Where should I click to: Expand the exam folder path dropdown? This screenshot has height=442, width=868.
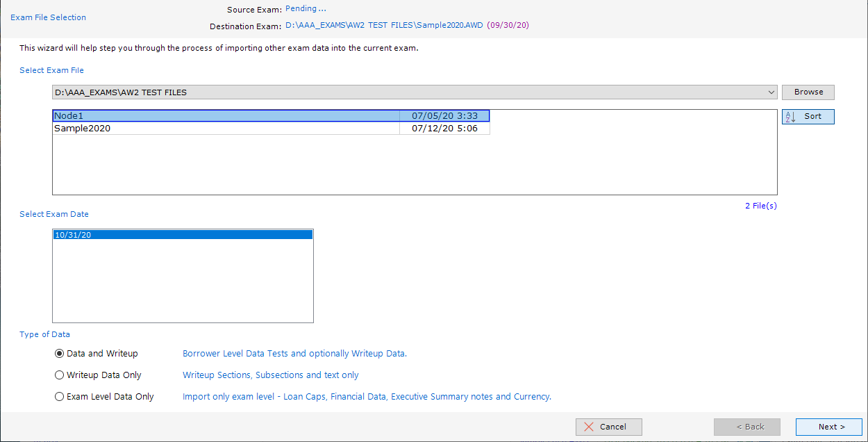(x=771, y=92)
